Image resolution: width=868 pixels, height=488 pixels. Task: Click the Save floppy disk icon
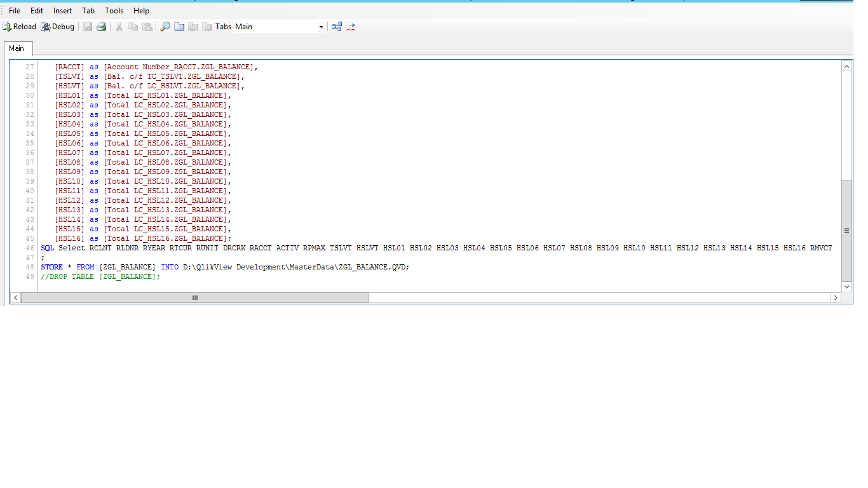coord(88,27)
